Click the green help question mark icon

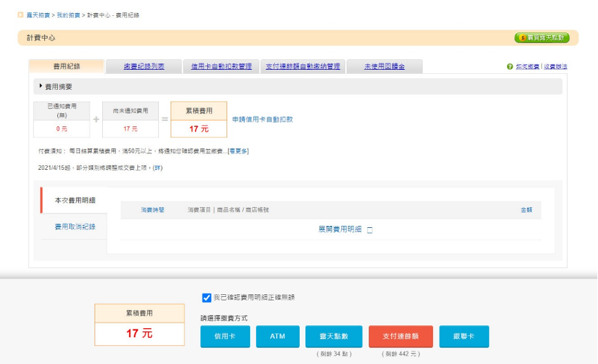click(510, 67)
